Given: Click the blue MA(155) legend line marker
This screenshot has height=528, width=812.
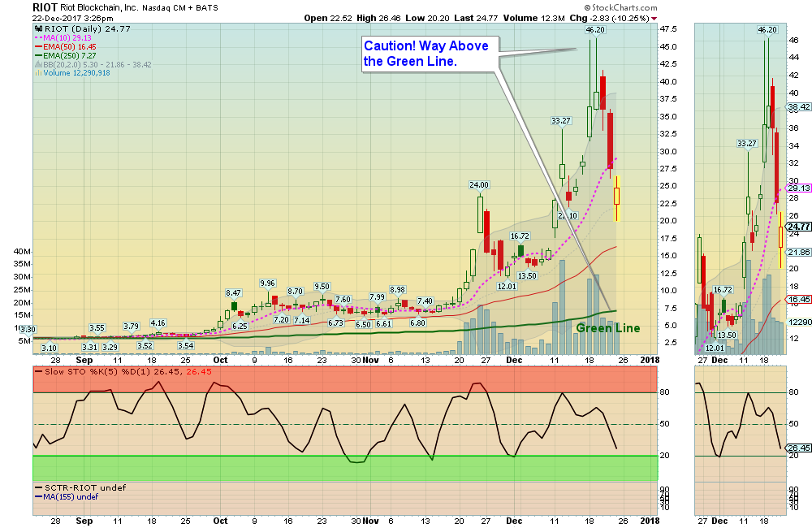Looking at the screenshot, I should pos(38,497).
